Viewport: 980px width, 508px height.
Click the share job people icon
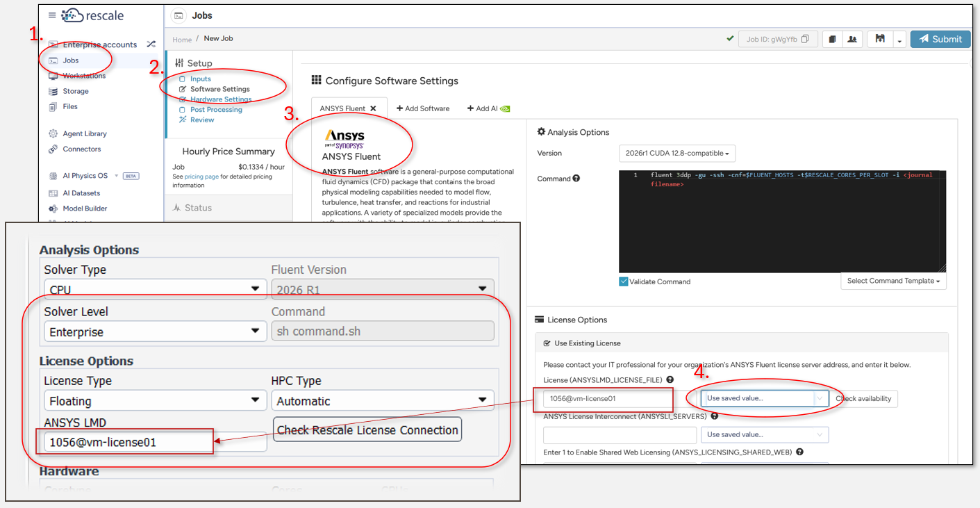tap(852, 39)
